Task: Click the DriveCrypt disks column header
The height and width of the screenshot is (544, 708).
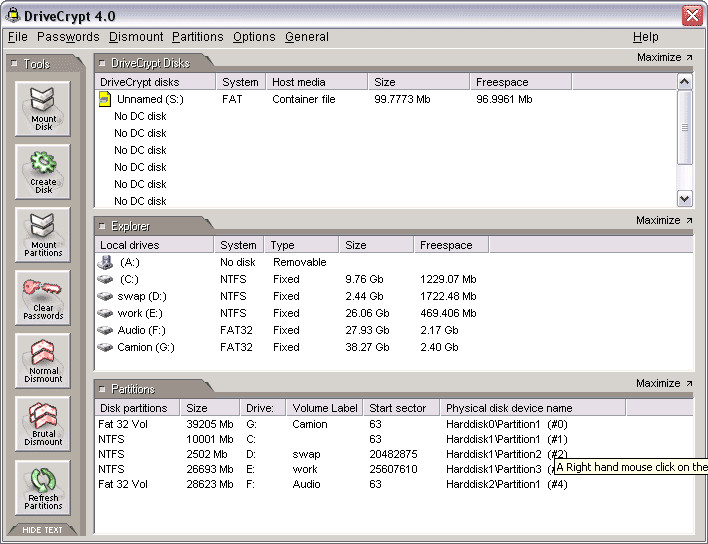Action: pyautogui.click(x=155, y=82)
